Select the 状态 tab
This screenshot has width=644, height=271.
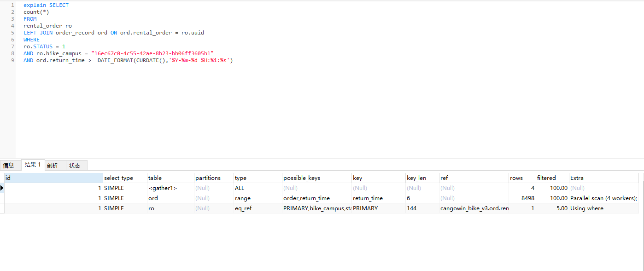coord(74,165)
